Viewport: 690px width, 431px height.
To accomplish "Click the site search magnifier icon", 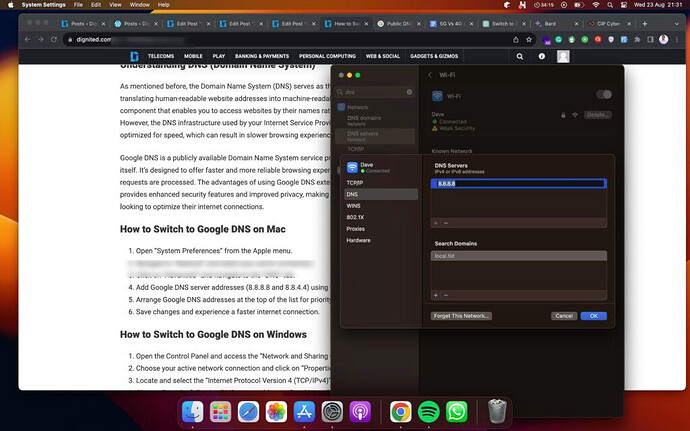I will (x=520, y=56).
